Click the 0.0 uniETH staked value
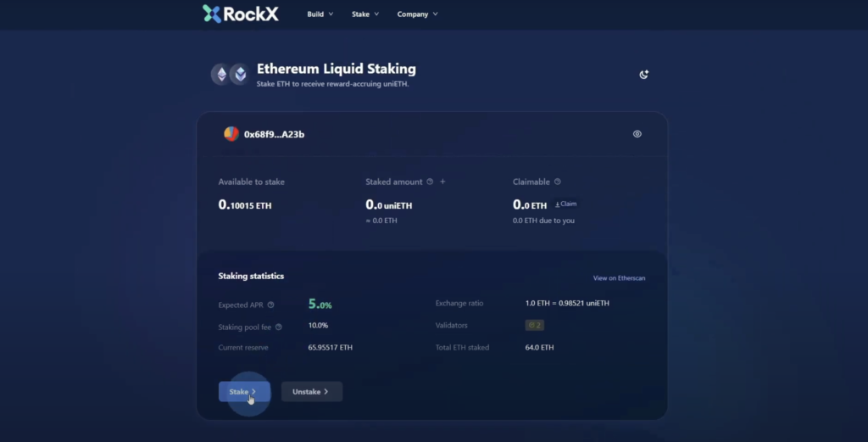The width and height of the screenshot is (868, 442). coord(388,205)
